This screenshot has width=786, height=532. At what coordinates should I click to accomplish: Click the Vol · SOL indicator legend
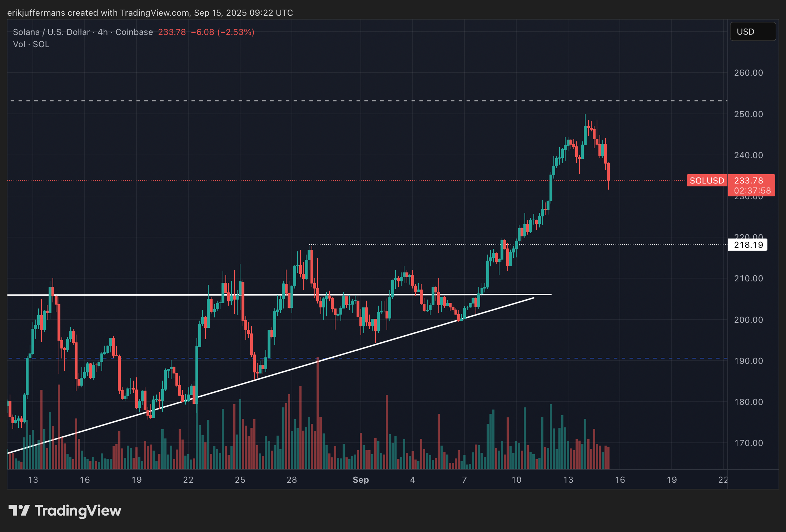tap(31, 44)
